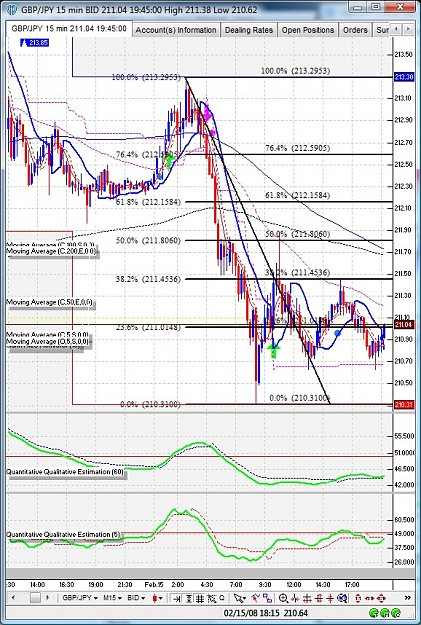Open the GBP/JPY symbol dropdown
The height and width of the screenshot is (625, 421).
pos(79,598)
